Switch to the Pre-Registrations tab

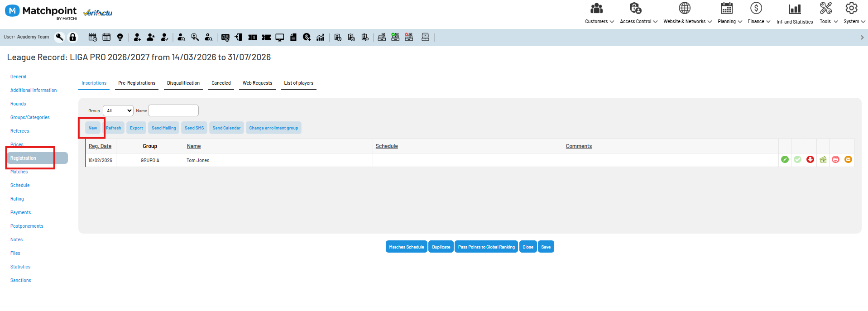tap(137, 83)
